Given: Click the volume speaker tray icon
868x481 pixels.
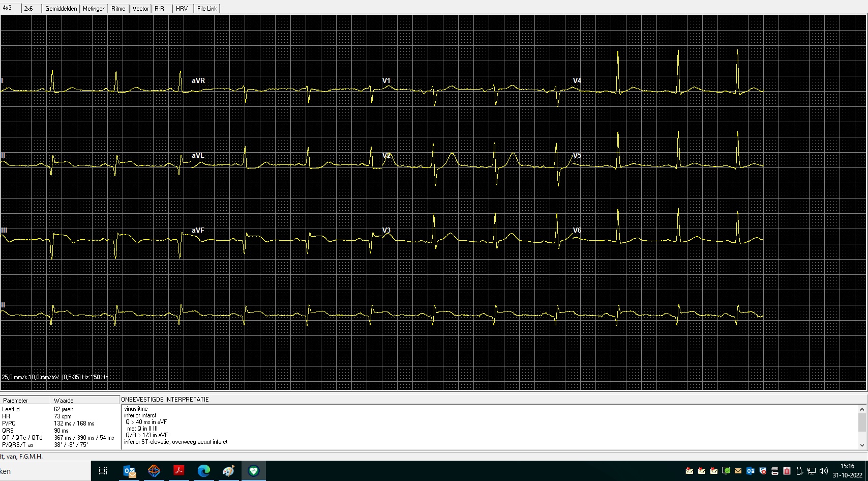Looking at the screenshot, I should [823, 471].
